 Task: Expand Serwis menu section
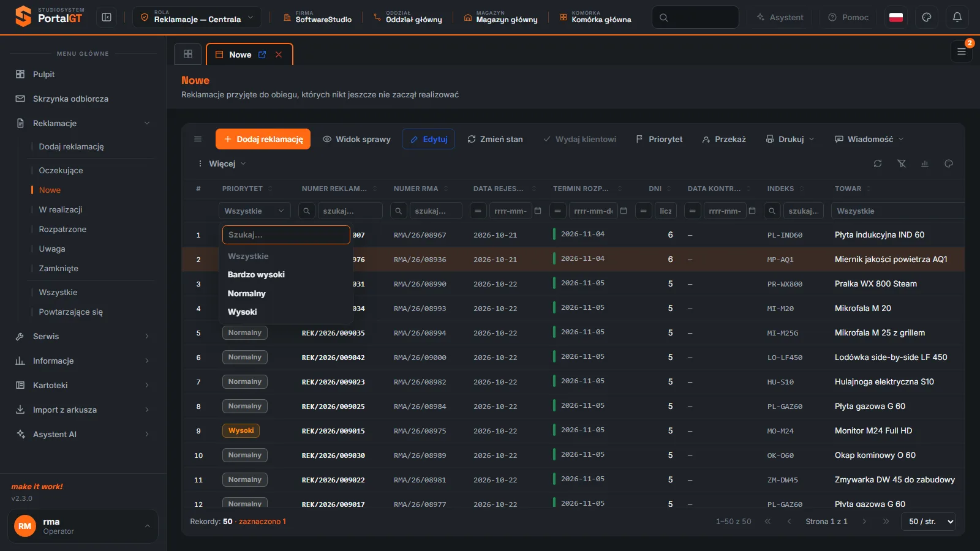pos(83,336)
